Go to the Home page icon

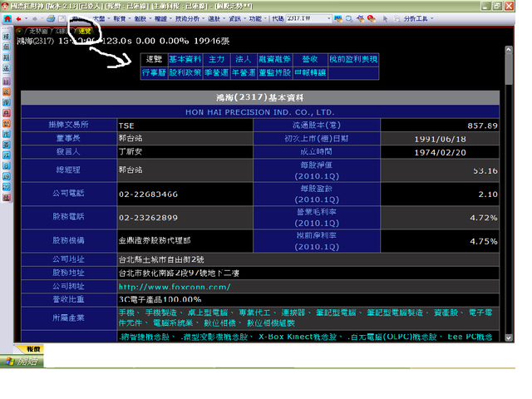pos(7,18)
